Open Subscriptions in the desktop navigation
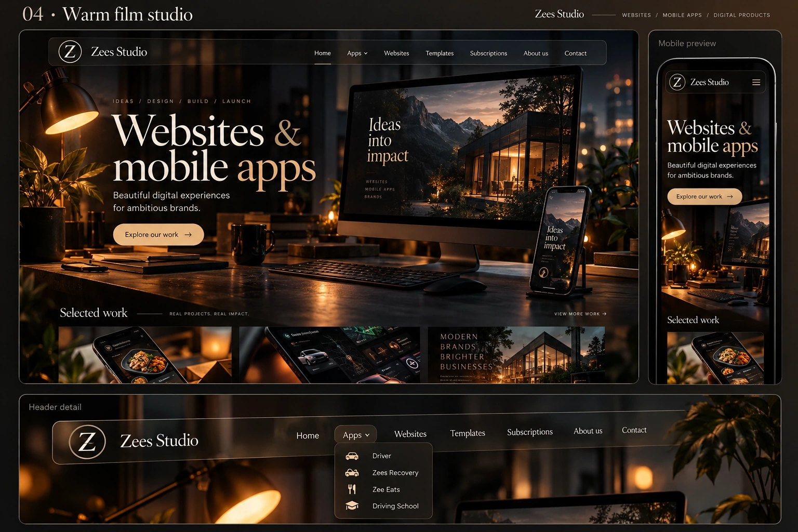Image resolution: width=798 pixels, height=532 pixels. tap(488, 53)
